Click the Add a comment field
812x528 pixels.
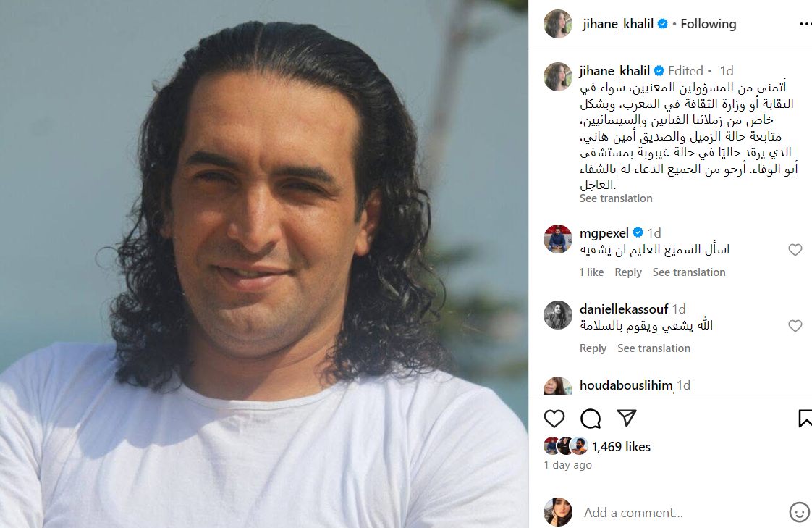[684, 513]
